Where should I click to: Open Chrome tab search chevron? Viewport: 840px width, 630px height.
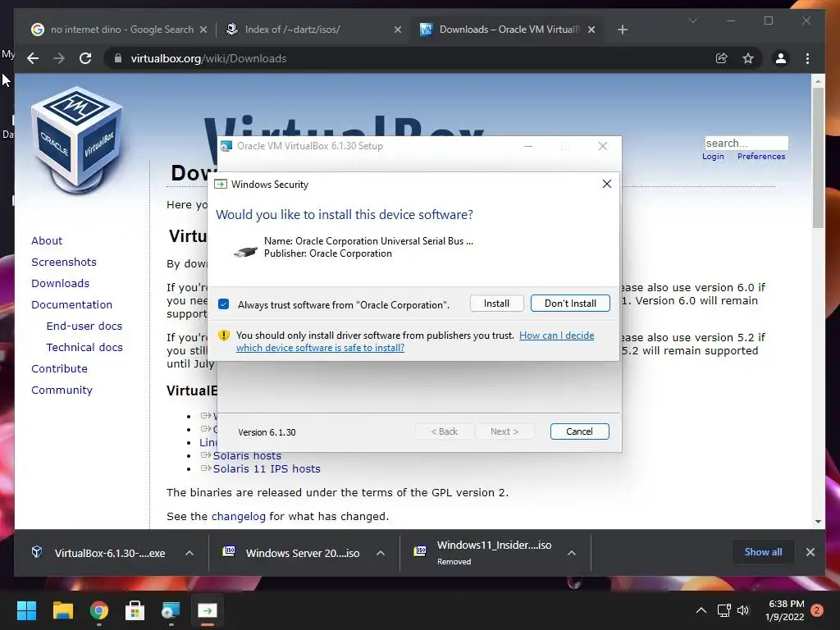point(692,21)
